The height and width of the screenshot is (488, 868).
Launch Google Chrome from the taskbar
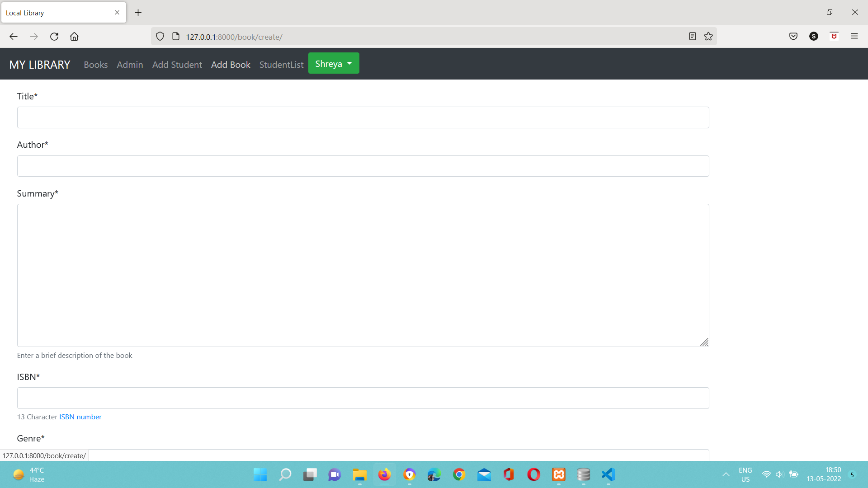[x=459, y=475]
